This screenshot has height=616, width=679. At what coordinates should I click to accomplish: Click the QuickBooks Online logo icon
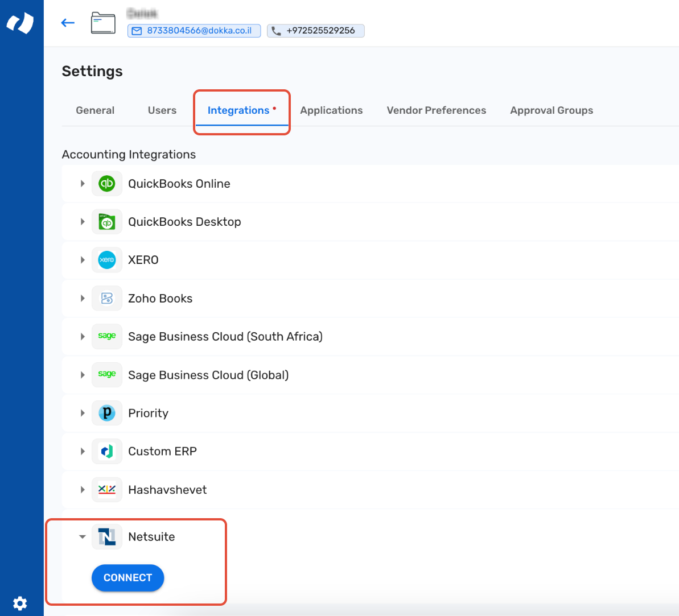[x=107, y=184]
